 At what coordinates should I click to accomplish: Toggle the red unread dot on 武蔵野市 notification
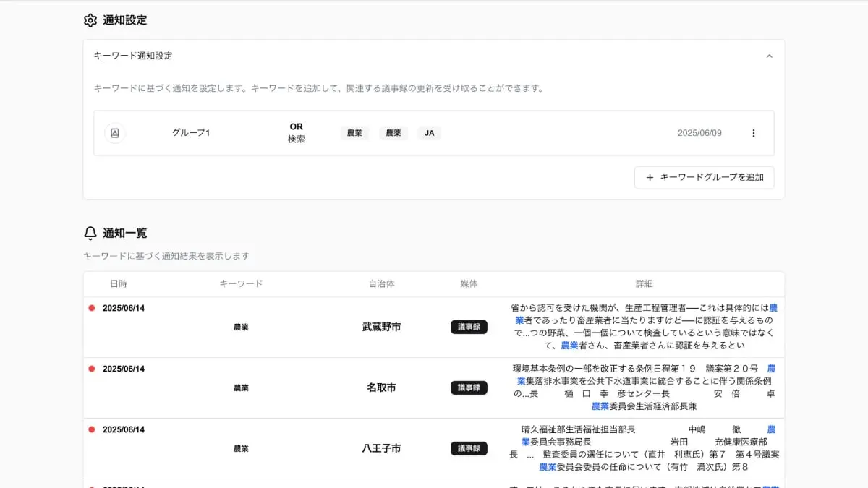coord(91,307)
